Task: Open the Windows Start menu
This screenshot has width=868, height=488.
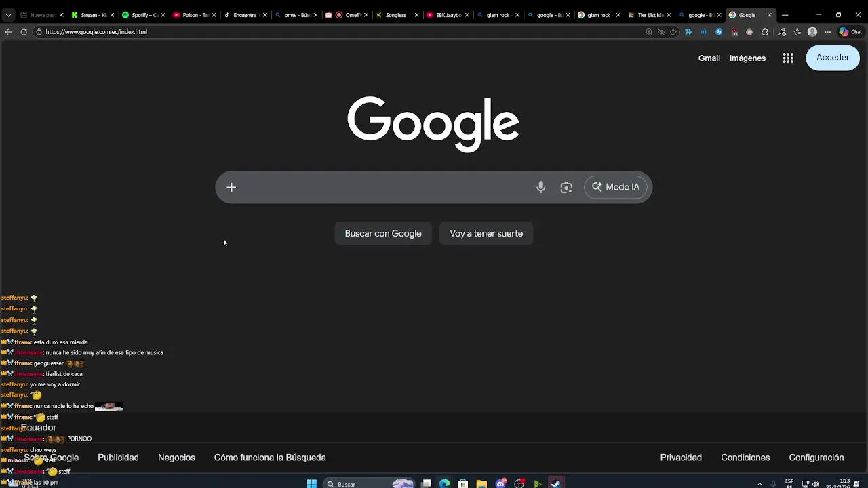Action: (311, 484)
